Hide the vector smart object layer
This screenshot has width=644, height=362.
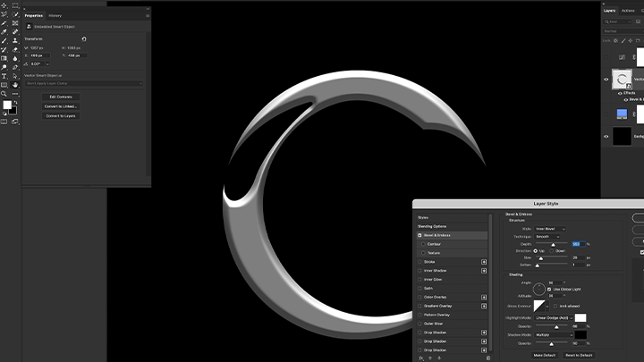click(606, 80)
